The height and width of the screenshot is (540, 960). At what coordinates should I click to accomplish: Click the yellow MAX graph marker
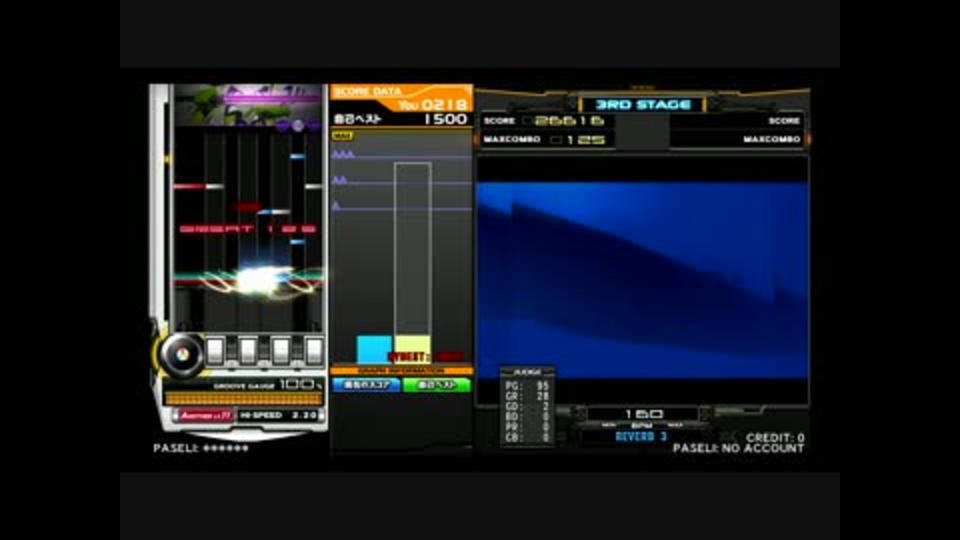pos(342,136)
